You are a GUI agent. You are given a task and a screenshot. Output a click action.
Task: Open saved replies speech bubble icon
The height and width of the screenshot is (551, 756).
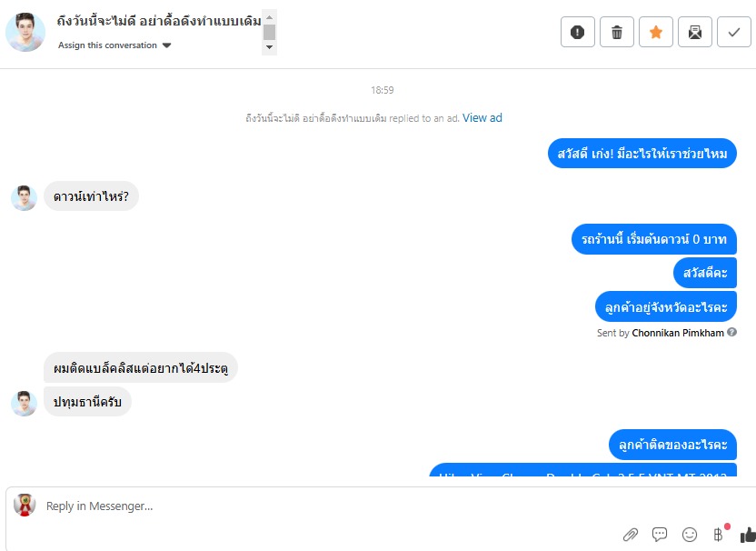(x=660, y=534)
